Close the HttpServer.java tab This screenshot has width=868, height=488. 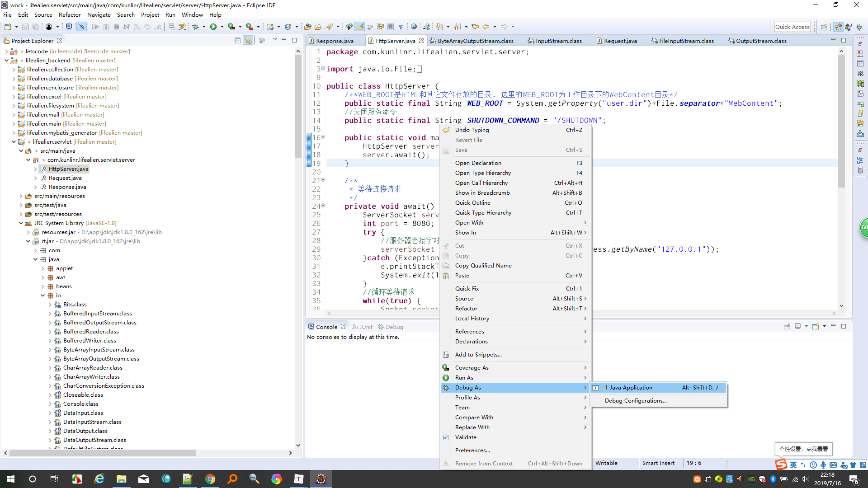pyautogui.click(x=421, y=41)
